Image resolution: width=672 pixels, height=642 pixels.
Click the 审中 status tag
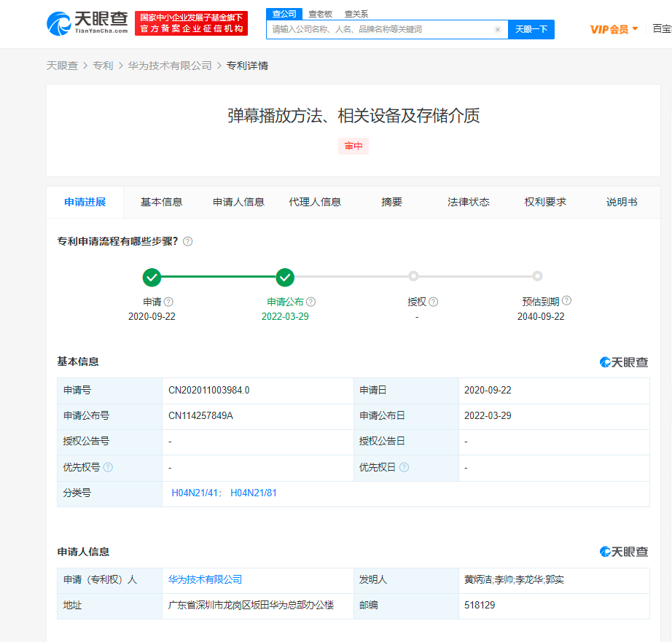[353, 146]
